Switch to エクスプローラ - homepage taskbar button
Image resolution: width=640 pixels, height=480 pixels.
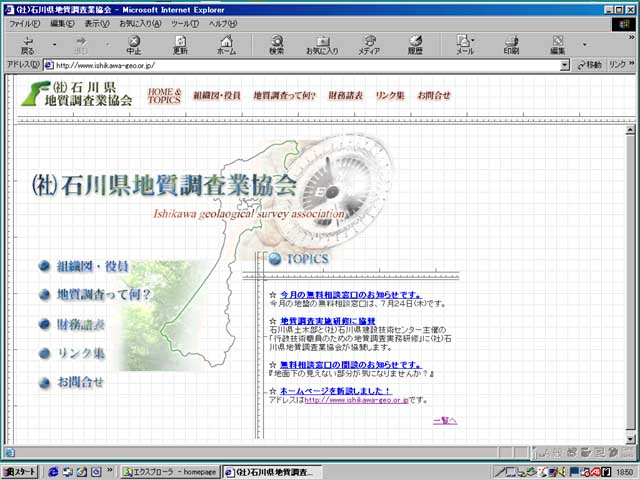coord(171,472)
